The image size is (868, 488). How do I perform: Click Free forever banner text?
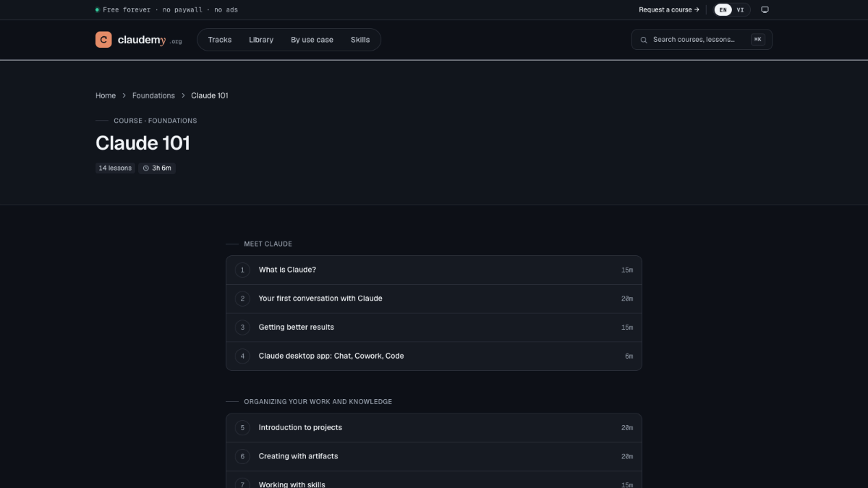pyautogui.click(x=127, y=10)
